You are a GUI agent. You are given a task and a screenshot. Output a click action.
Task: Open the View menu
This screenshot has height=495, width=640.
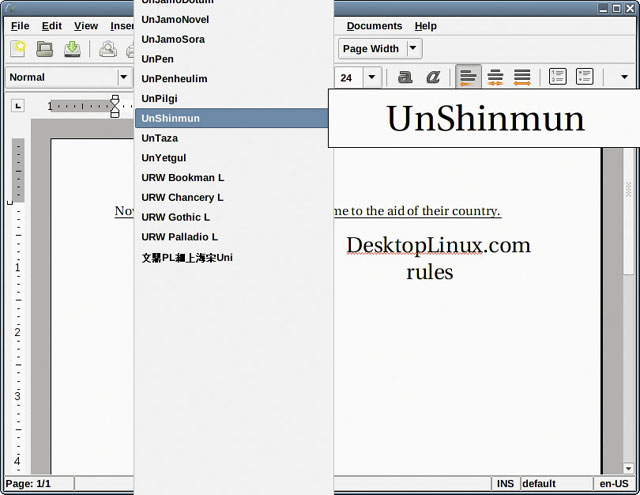(86, 26)
